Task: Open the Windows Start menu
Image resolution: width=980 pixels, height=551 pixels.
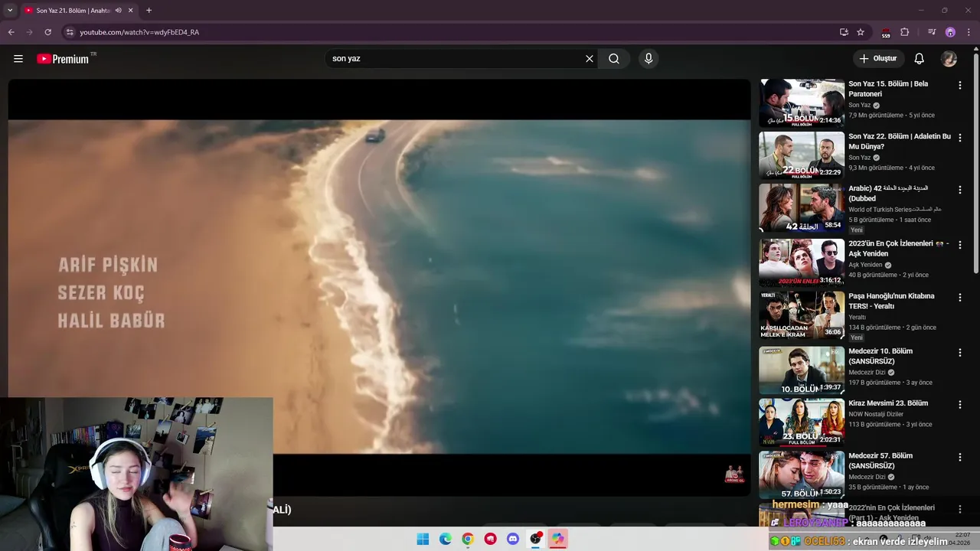Action: 423,539
